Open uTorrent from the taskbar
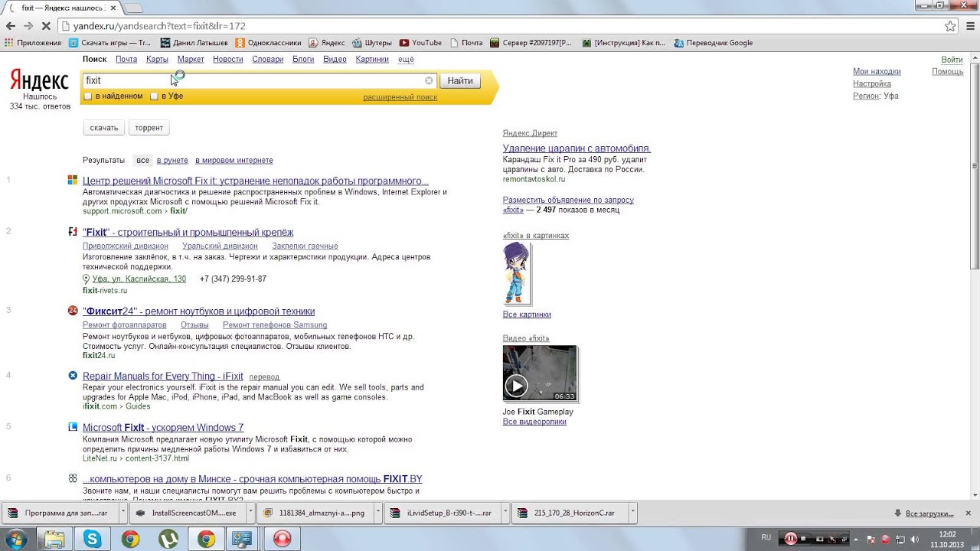 (168, 539)
